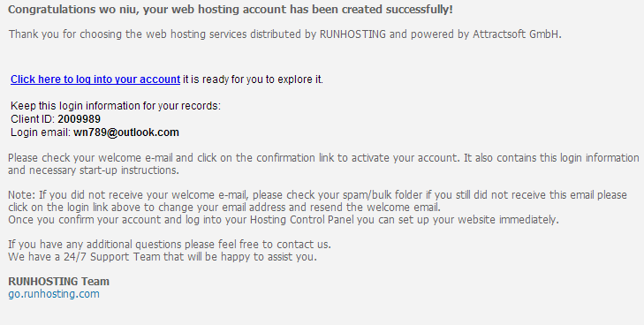The image size is (644, 325).
Task: Click the 'If you have any additional questions' line
Action: pyautogui.click(x=170, y=245)
